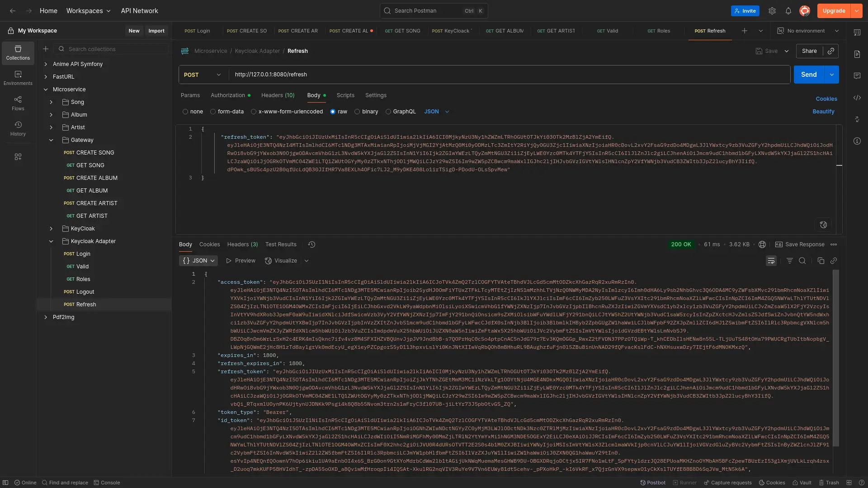
Task: Filter the response body
Action: click(x=790, y=261)
